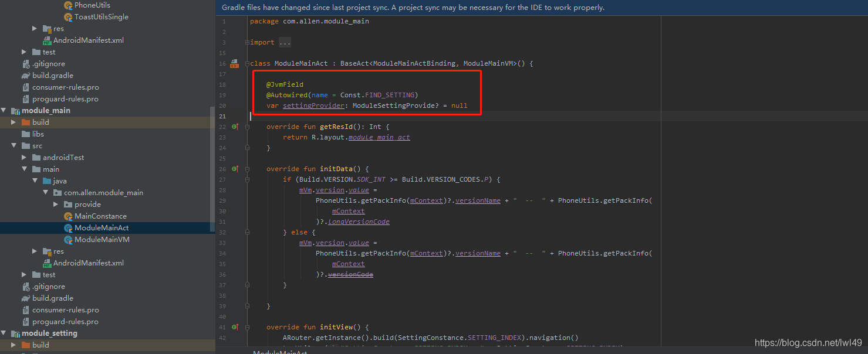Click proguard-rules.pro file icon directly above module_setting
This screenshot has height=354, width=868.
tap(26, 322)
